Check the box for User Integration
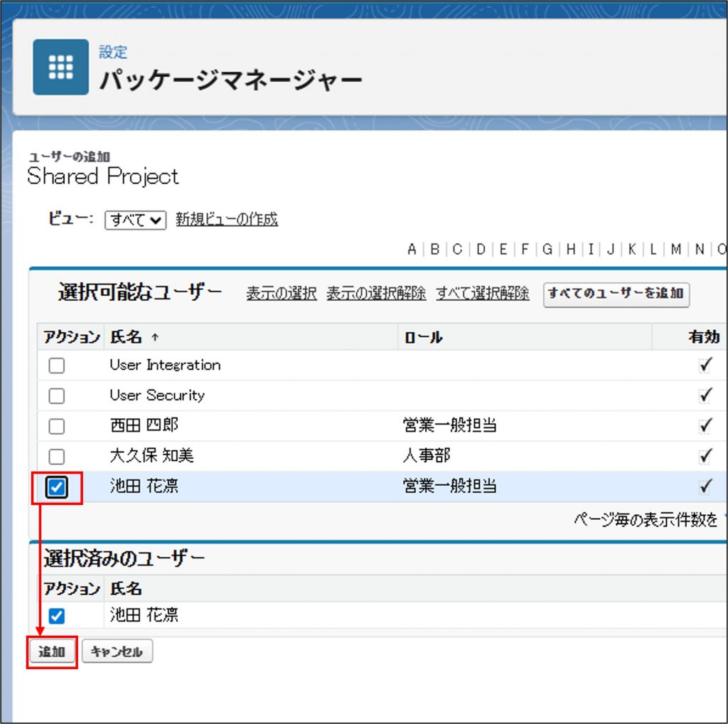 pyautogui.click(x=56, y=366)
